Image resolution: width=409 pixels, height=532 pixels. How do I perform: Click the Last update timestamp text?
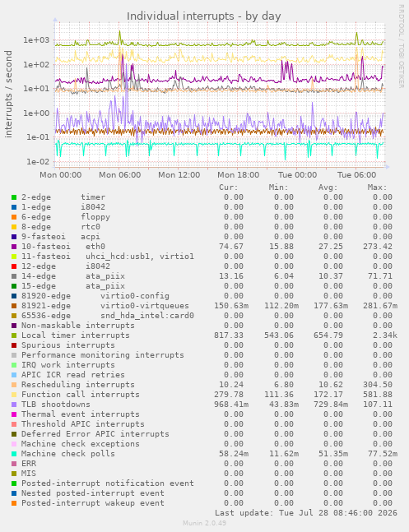tap(306, 512)
